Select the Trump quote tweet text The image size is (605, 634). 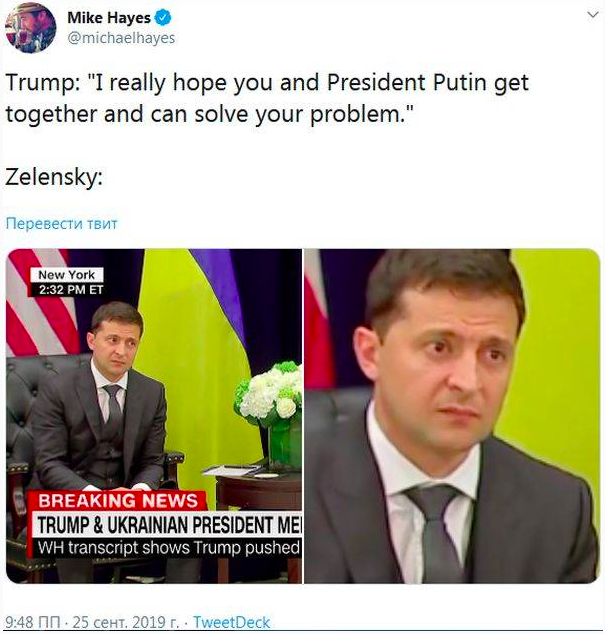click(x=267, y=98)
